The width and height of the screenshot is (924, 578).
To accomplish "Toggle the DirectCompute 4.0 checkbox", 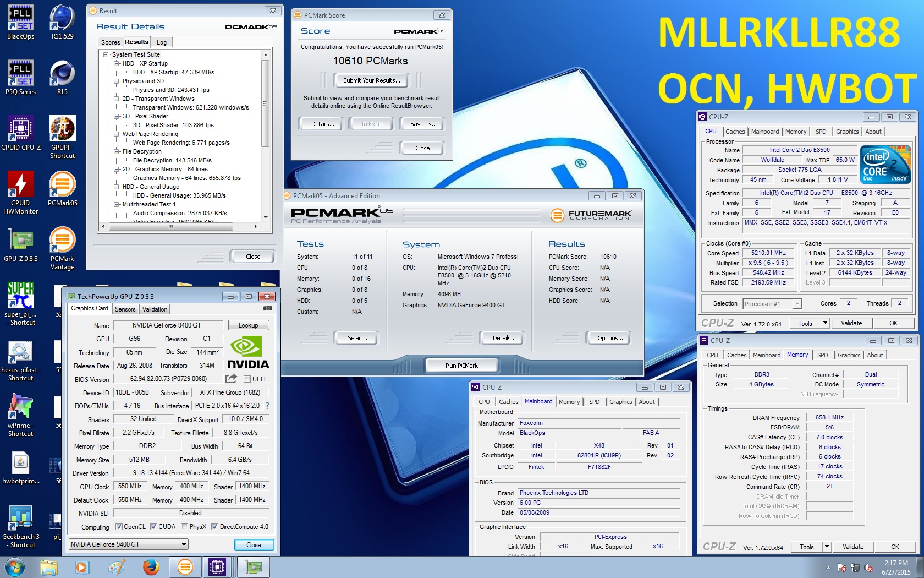I will pyautogui.click(x=215, y=527).
